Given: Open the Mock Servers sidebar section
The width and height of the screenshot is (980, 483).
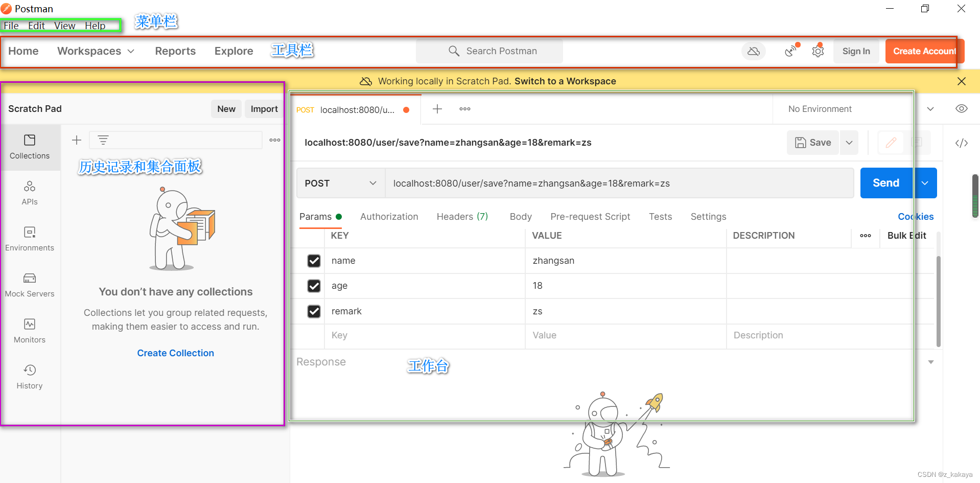Looking at the screenshot, I should coord(30,285).
